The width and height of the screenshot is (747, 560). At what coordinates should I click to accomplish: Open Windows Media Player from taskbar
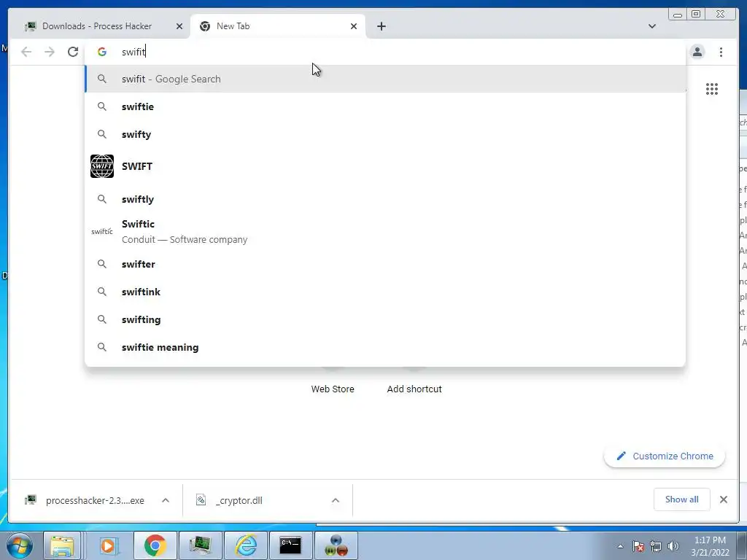point(108,545)
